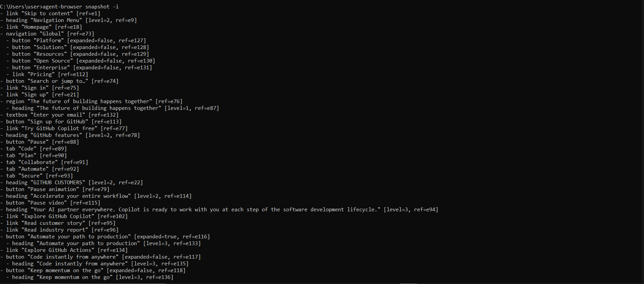
Task: Click the "Pause video" button line
Action: pyautogui.click(x=50, y=203)
